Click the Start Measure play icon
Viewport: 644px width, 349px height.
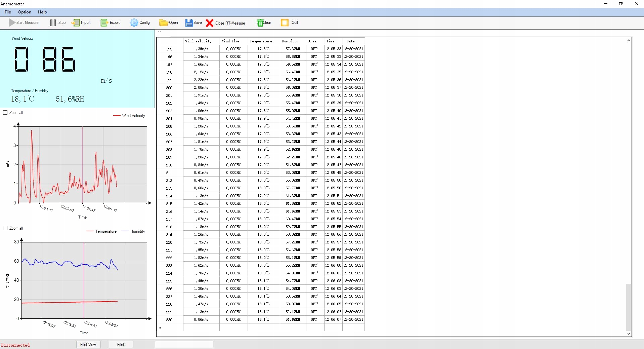click(x=12, y=23)
